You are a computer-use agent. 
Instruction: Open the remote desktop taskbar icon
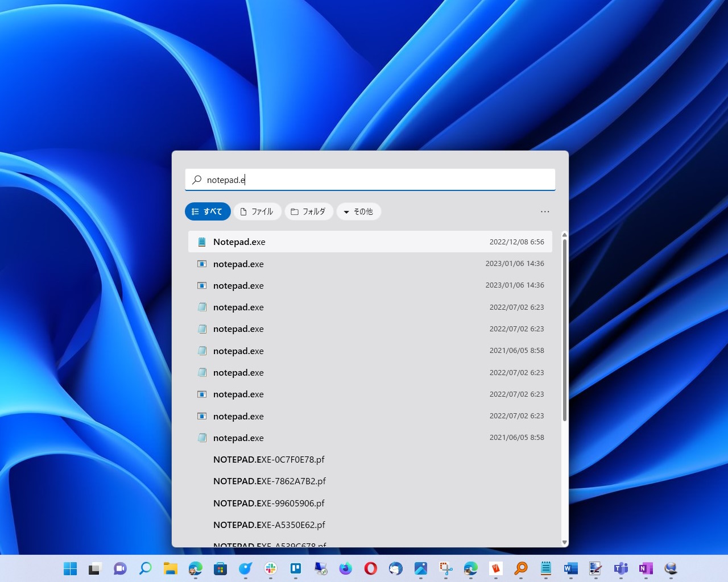321,568
